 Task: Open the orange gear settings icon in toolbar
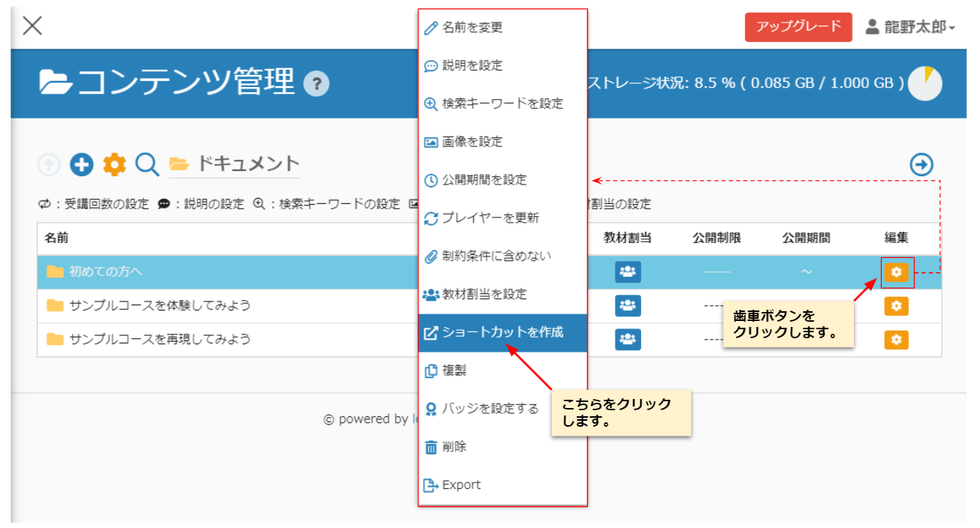pyautogui.click(x=114, y=164)
